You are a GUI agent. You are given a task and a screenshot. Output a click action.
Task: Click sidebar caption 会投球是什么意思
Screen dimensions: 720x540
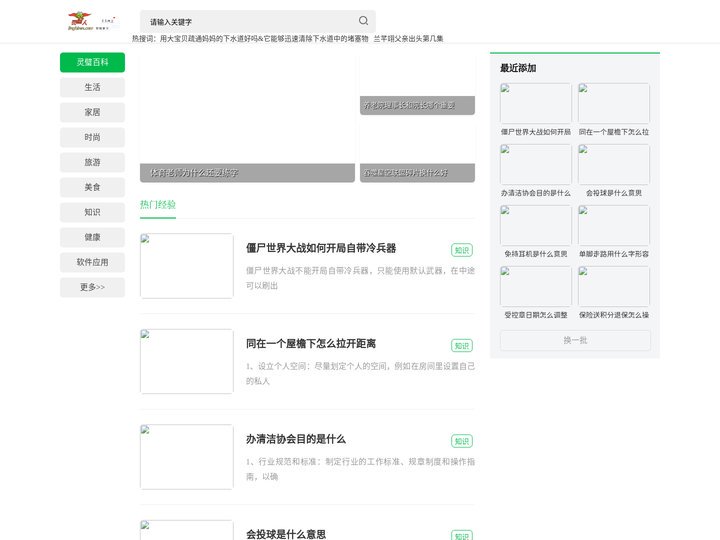pyautogui.click(x=613, y=193)
